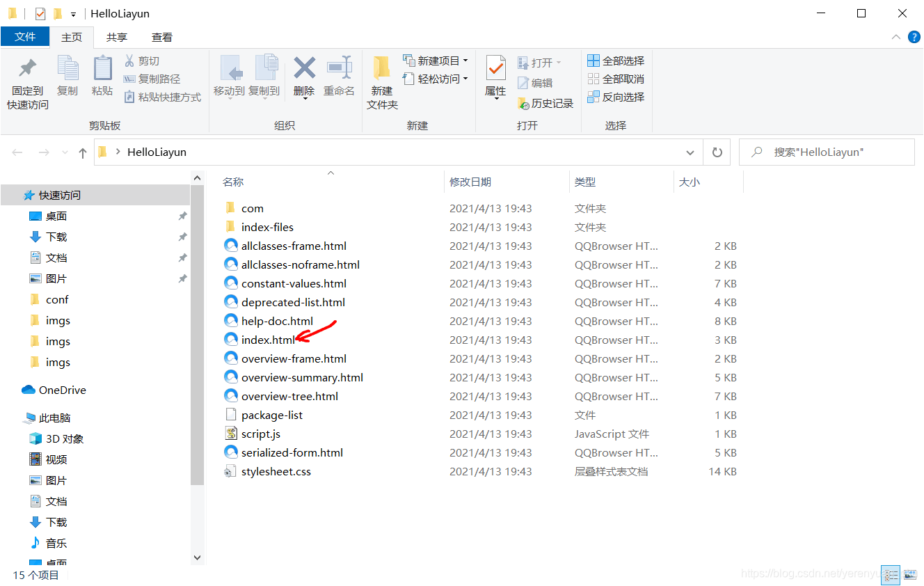Viewport: 924px width, 586px height.
Task: Open 3D Objects (3D 对象) in sidebar
Action: tap(64, 438)
